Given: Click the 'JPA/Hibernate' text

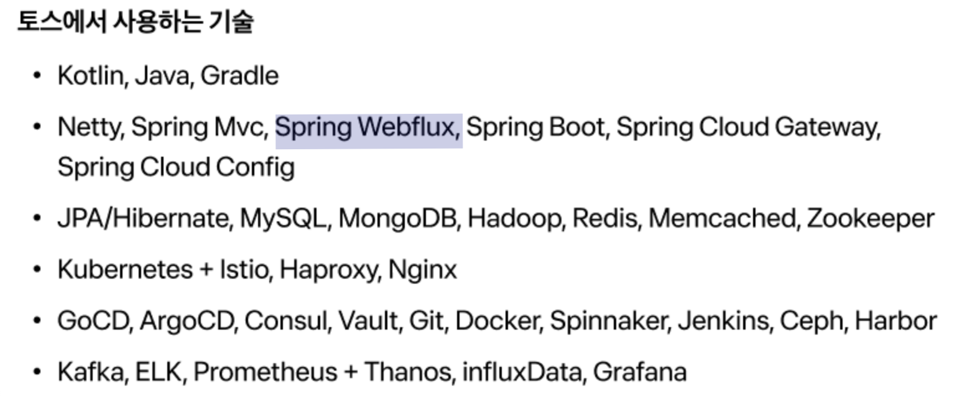Looking at the screenshot, I should tap(144, 218).
